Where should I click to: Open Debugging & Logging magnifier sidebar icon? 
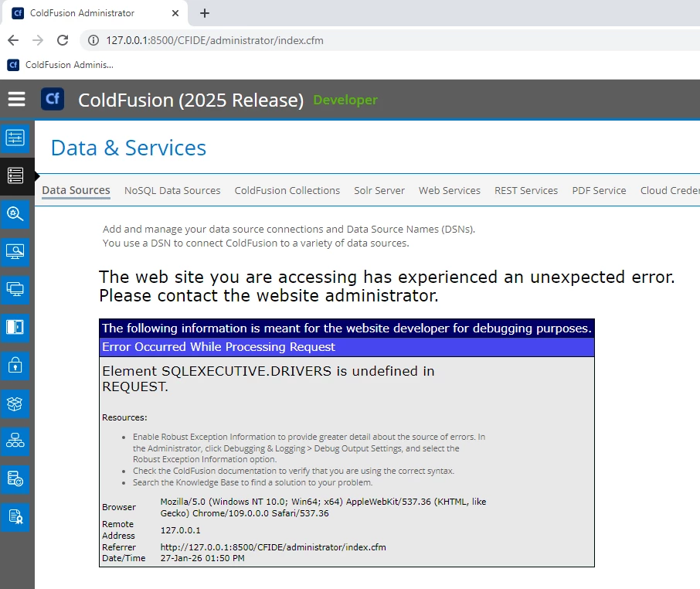(15, 214)
